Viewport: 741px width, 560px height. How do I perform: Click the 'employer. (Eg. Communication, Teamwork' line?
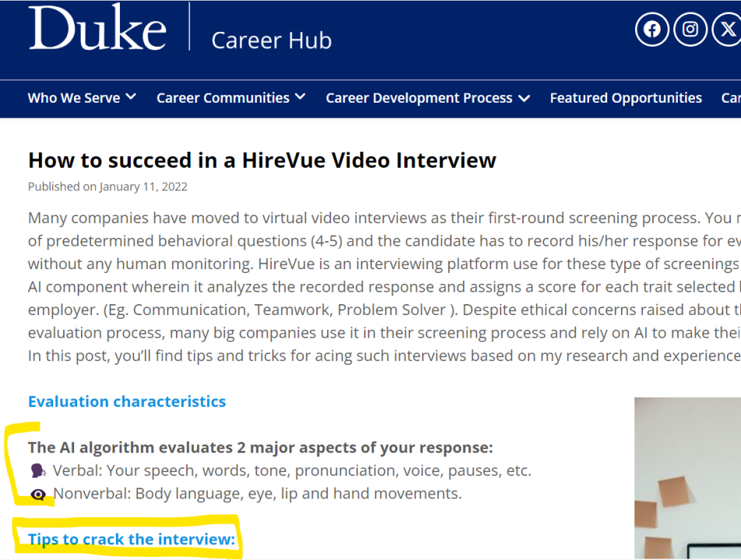pos(385,310)
